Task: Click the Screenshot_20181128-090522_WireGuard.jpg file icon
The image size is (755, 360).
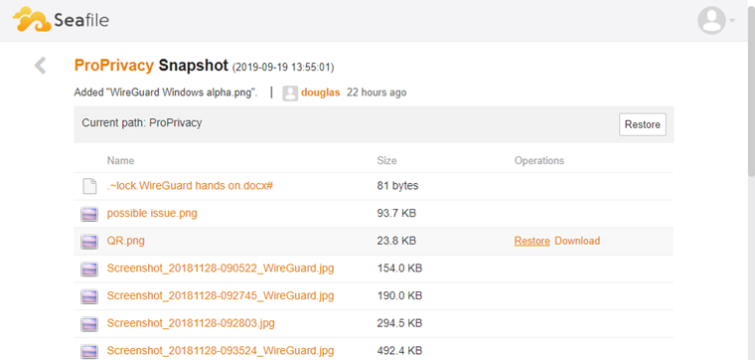Action: [89, 269]
